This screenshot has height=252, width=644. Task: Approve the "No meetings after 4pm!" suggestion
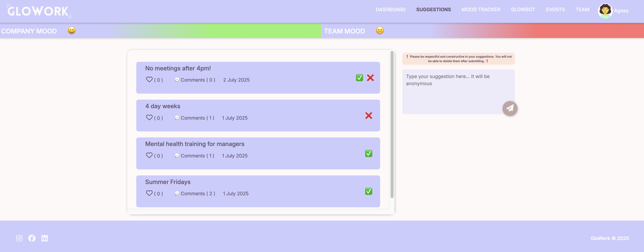pos(359,78)
